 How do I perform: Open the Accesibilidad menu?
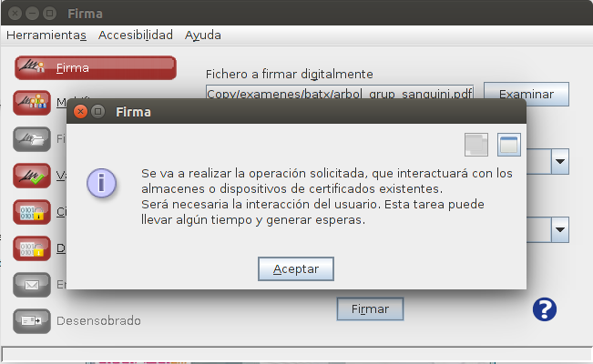136,35
